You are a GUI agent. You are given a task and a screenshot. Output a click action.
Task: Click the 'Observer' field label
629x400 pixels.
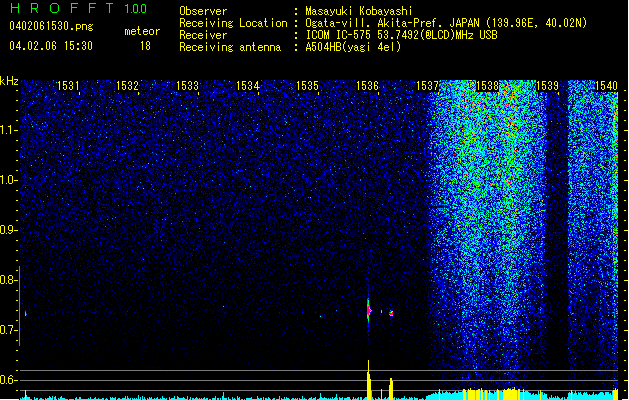click(203, 11)
